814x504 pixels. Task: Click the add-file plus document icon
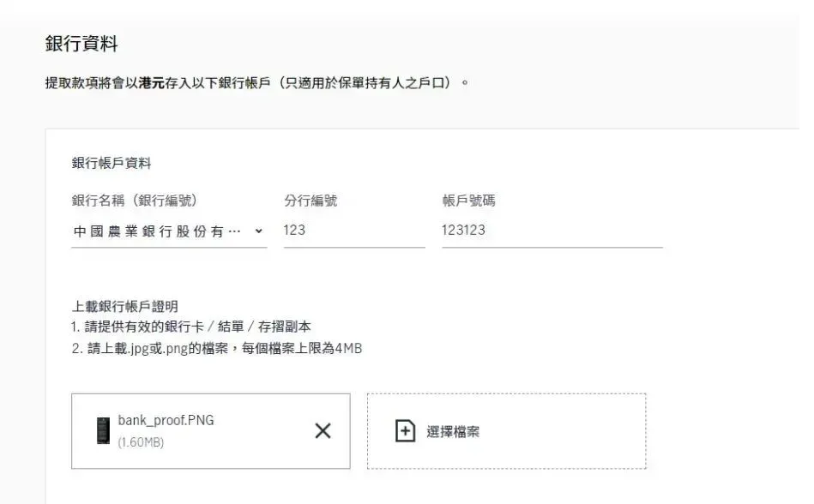tap(405, 431)
